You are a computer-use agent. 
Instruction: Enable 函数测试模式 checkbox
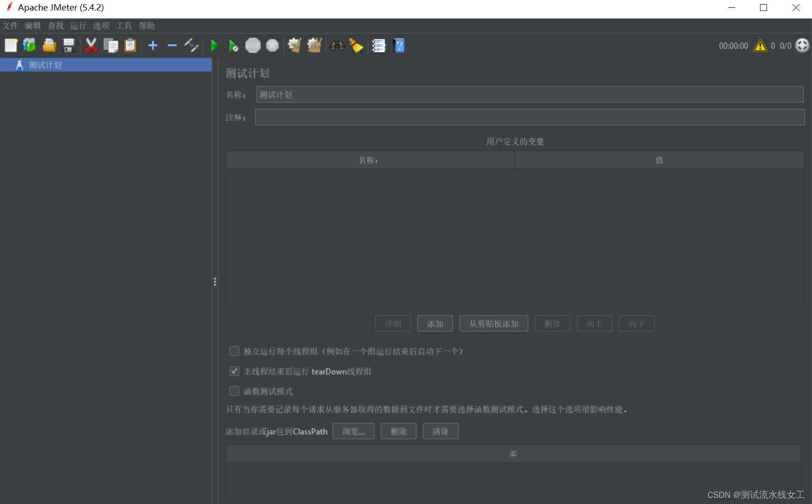click(234, 391)
